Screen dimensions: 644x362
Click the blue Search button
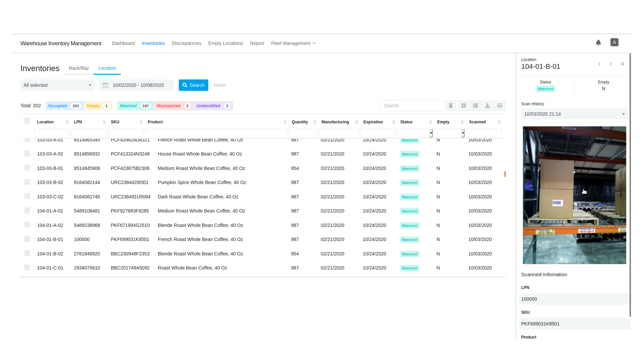(193, 85)
